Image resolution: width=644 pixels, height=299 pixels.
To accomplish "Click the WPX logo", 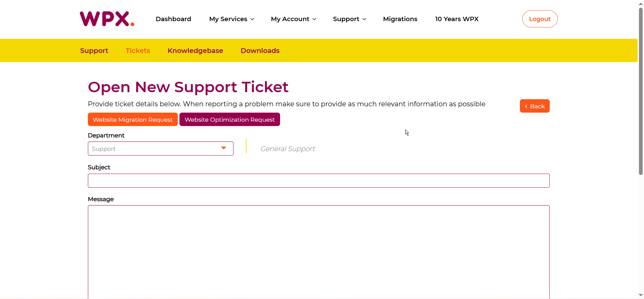I will tap(107, 19).
